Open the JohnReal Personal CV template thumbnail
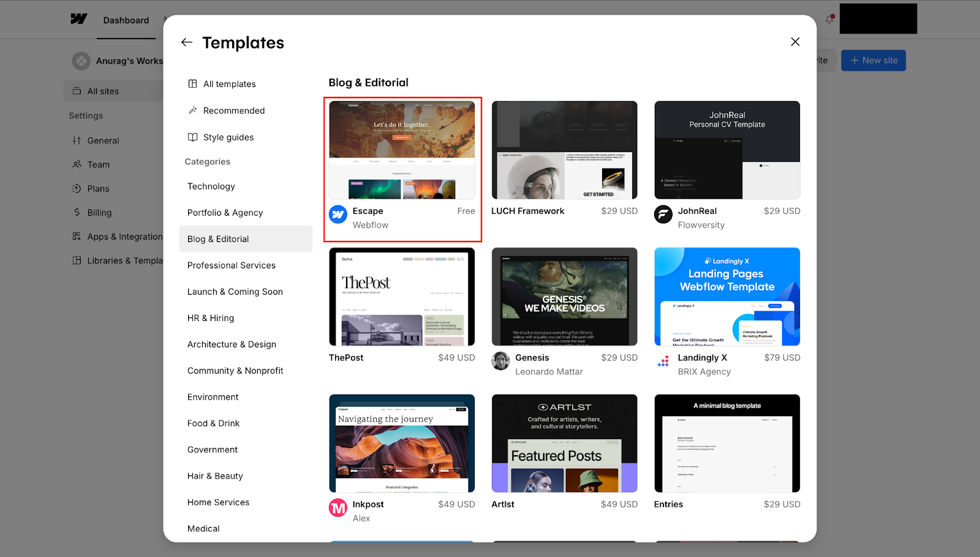Image resolution: width=980 pixels, height=557 pixels. tap(727, 150)
